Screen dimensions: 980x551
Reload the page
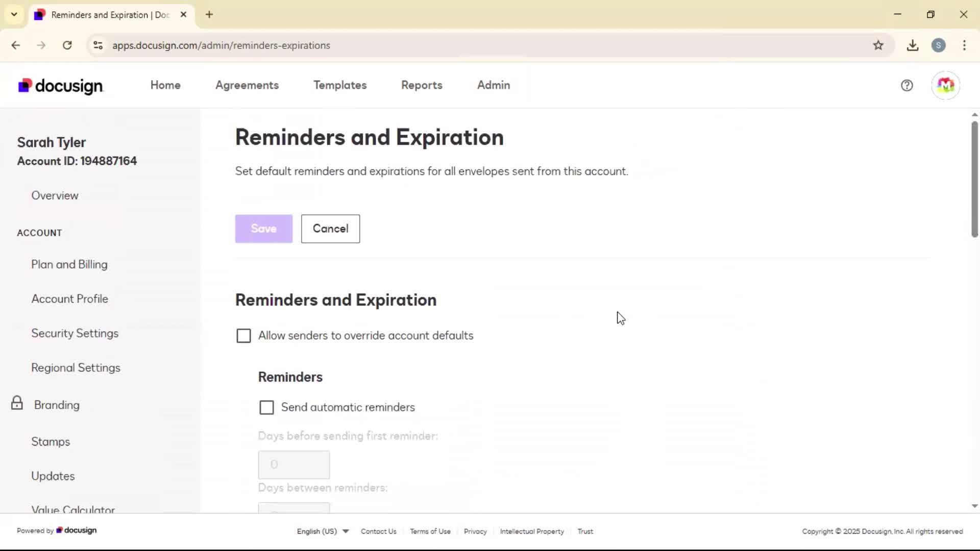click(x=67, y=45)
